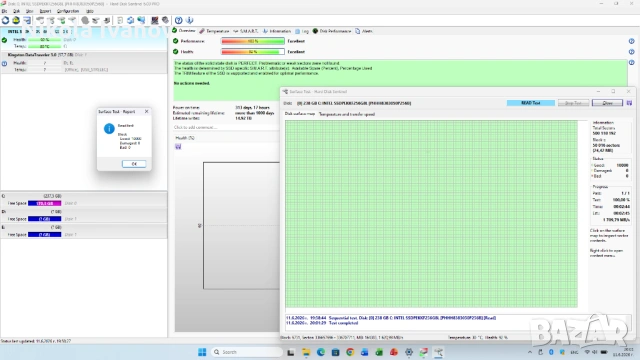The image size is (640, 360).
Task: Open the Report menu
Action: click(45, 11)
